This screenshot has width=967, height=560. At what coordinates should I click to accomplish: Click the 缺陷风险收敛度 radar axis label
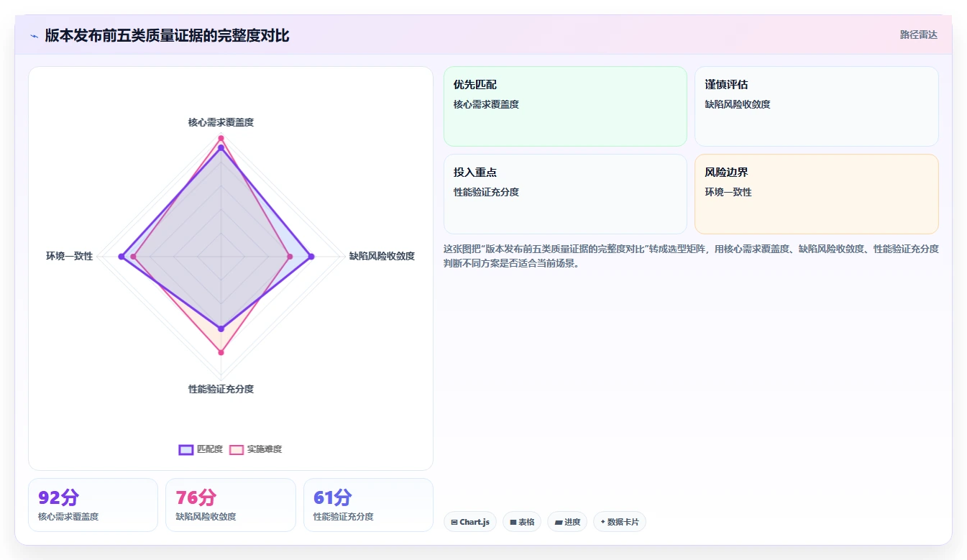382,256
